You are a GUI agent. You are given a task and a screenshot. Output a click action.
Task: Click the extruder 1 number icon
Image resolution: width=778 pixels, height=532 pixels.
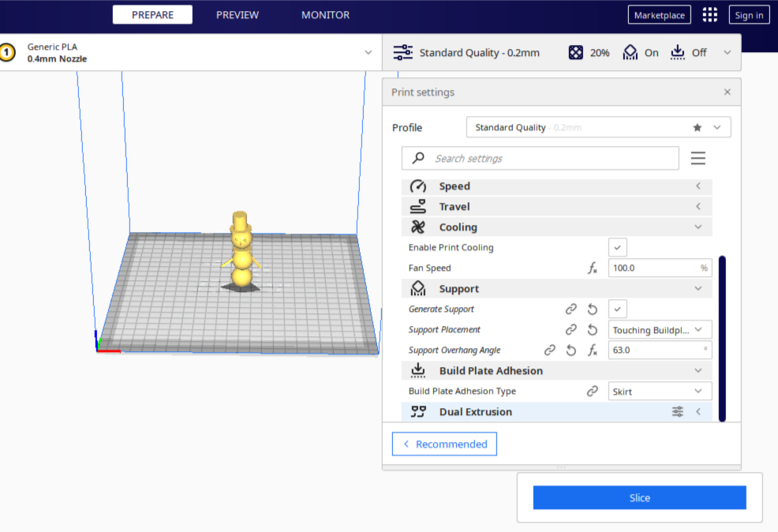click(7, 52)
